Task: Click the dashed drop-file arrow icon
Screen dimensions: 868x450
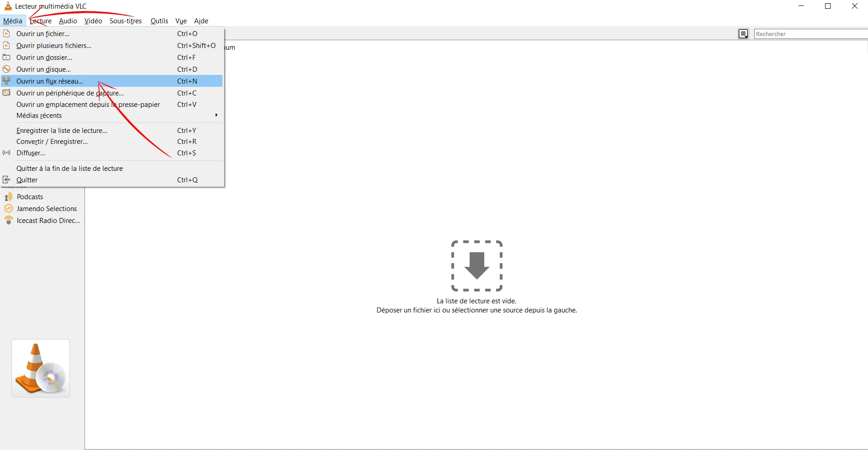Action: (477, 265)
